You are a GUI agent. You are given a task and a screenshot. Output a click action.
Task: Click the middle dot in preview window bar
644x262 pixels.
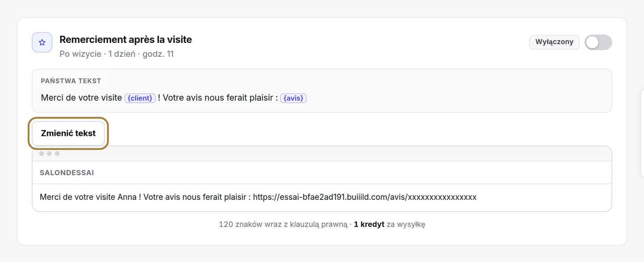pos(49,153)
